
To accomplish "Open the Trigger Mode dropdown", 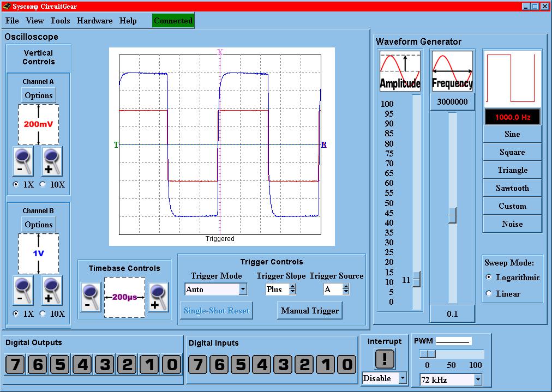I will (x=243, y=290).
